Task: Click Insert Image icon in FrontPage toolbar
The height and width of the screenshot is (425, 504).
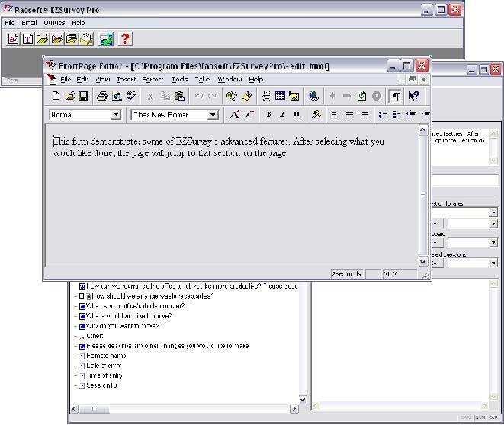Action: point(294,96)
